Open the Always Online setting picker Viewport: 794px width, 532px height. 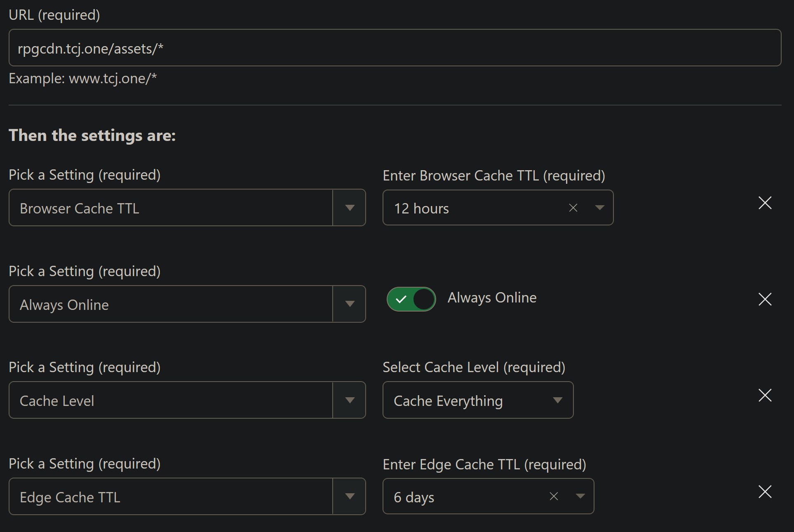click(349, 304)
